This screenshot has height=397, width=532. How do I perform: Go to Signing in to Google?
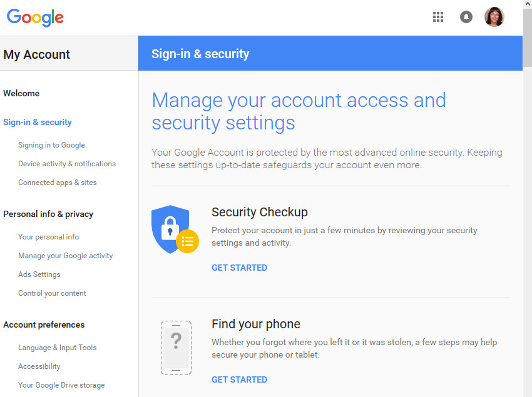(x=51, y=145)
